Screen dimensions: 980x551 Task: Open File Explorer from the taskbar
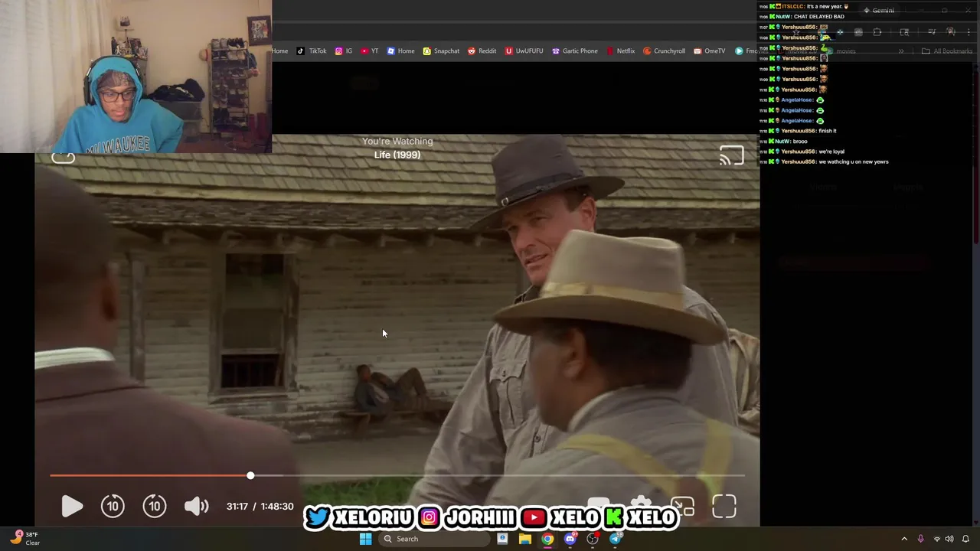coord(525,539)
